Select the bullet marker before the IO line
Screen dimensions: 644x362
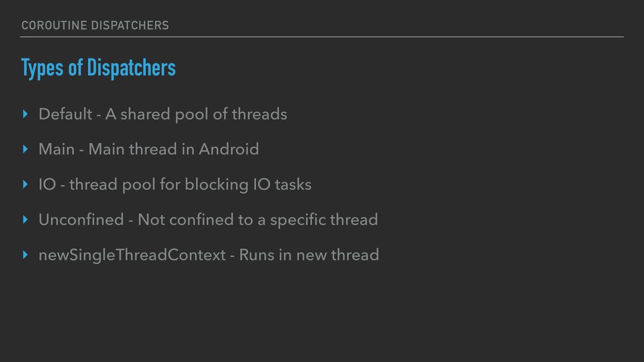[x=25, y=185]
